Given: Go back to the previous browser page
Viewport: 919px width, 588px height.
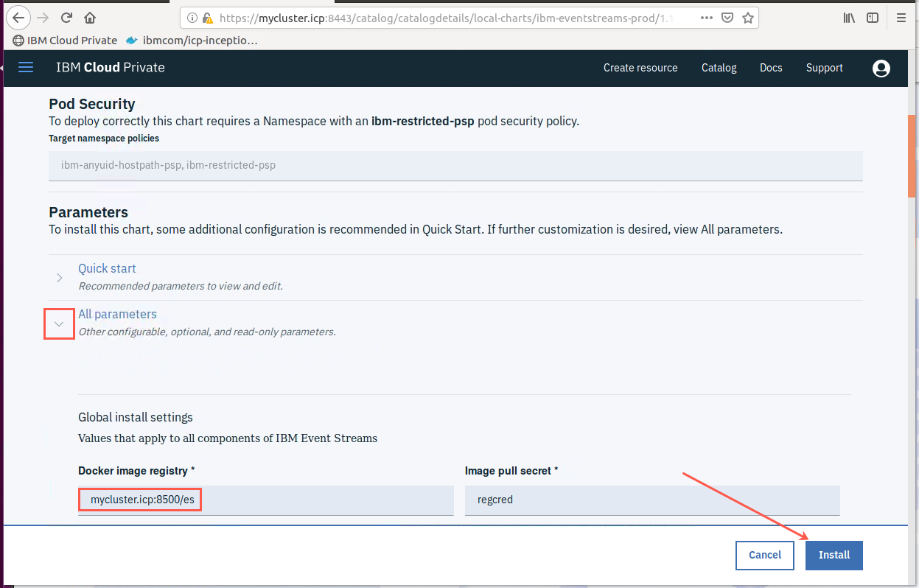Looking at the screenshot, I should click(x=19, y=18).
